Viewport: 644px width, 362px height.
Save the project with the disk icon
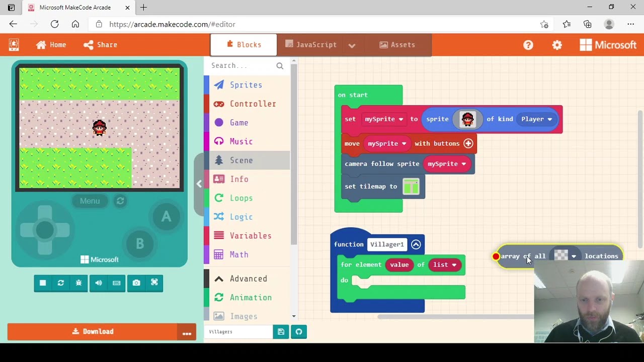[281, 332]
